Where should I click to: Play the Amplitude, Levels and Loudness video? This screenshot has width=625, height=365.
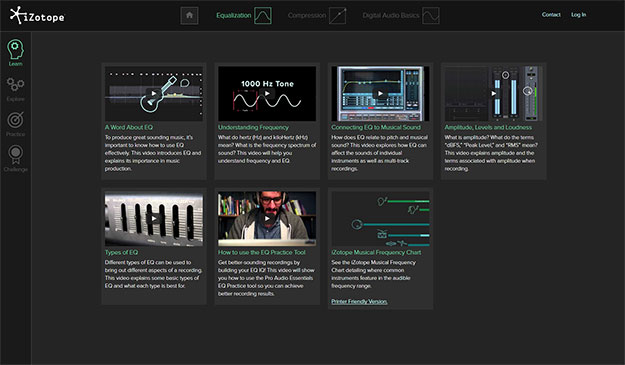pyautogui.click(x=493, y=94)
